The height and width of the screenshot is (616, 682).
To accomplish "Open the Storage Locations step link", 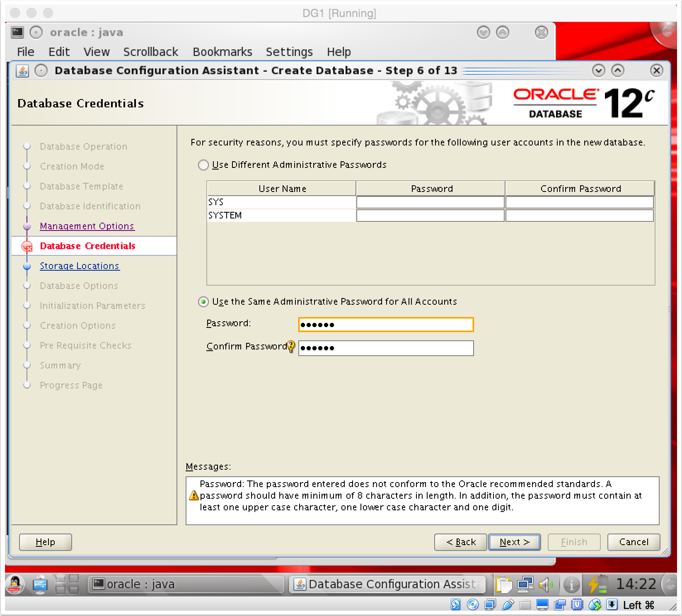I will pyautogui.click(x=80, y=266).
